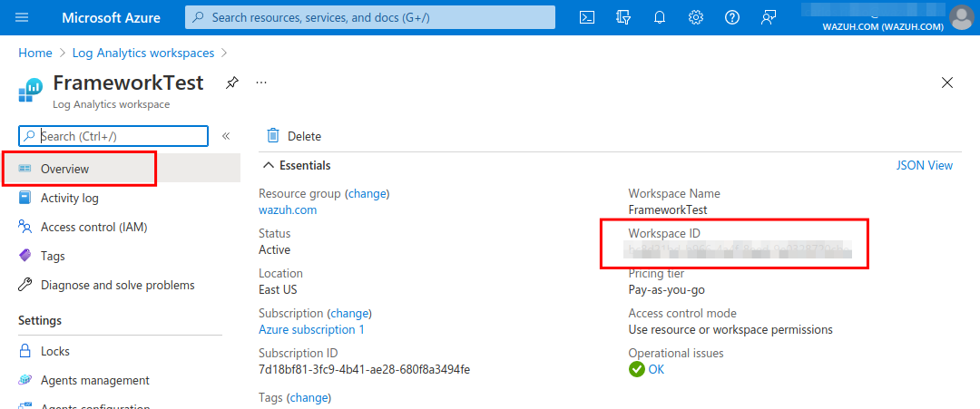Focus the global search resources field
Viewport: 980px width, 409px height.
click(370, 17)
